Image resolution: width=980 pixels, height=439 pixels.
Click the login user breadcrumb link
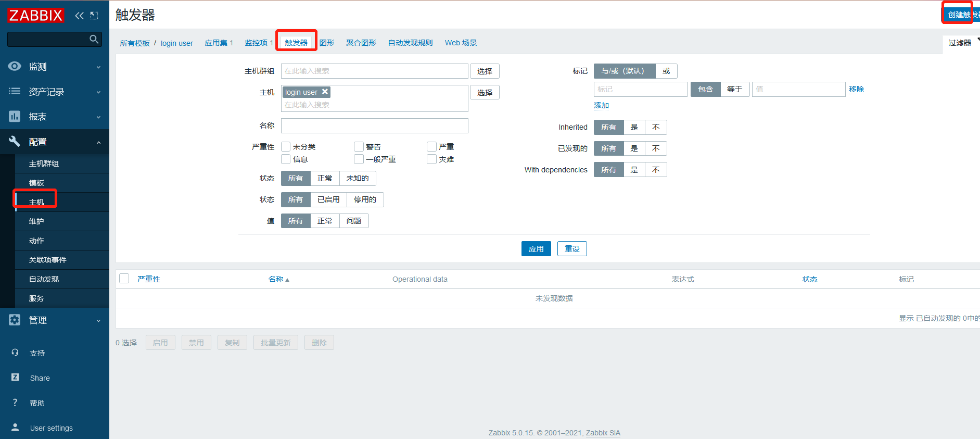click(x=177, y=43)
